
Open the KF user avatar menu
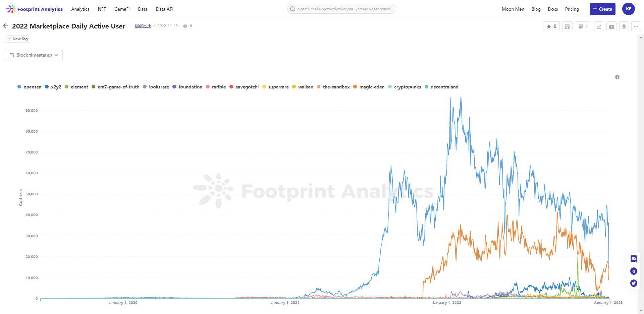click(x=629, y=9)
